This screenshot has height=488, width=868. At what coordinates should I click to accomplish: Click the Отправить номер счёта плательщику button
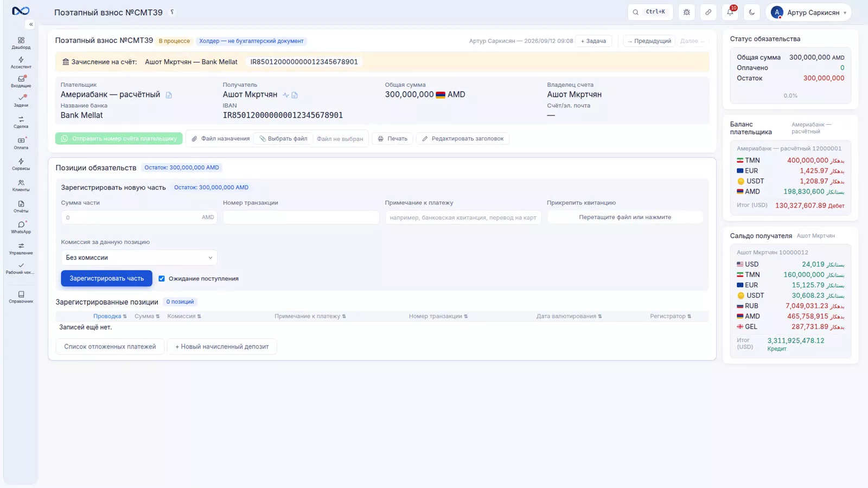tap(119, 139)
